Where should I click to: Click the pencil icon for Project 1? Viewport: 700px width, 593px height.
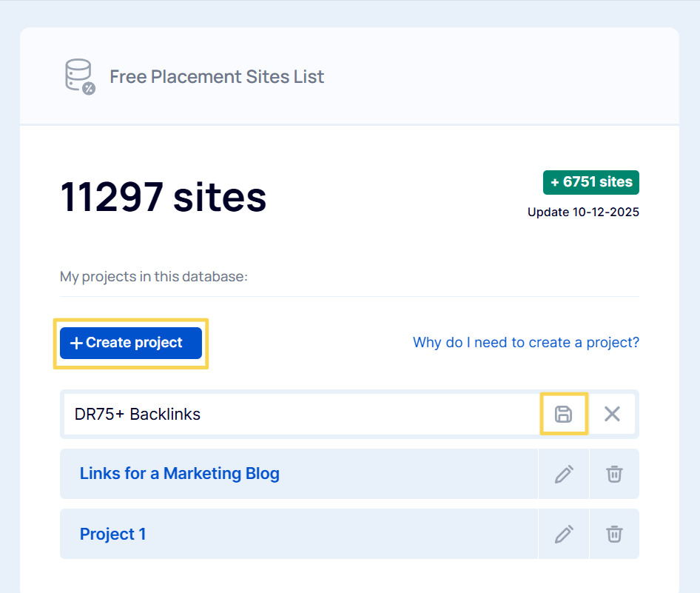pyautogui.click(x=564, y=534)
